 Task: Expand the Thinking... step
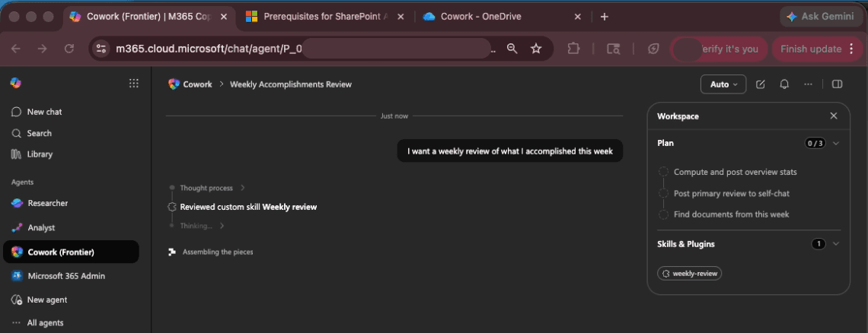pos(222,226)
